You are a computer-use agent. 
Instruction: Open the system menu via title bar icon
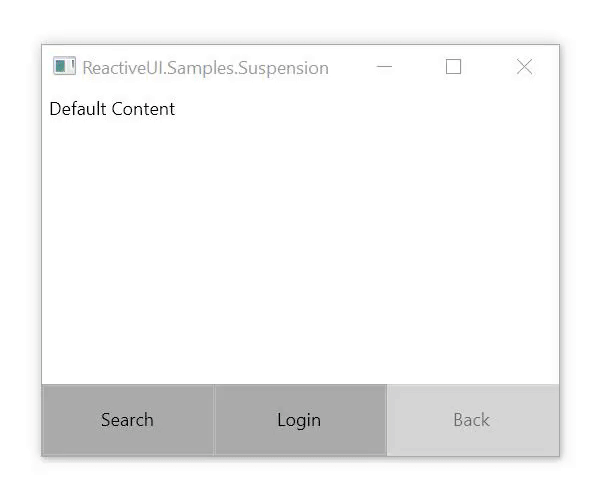pos(64,67)
